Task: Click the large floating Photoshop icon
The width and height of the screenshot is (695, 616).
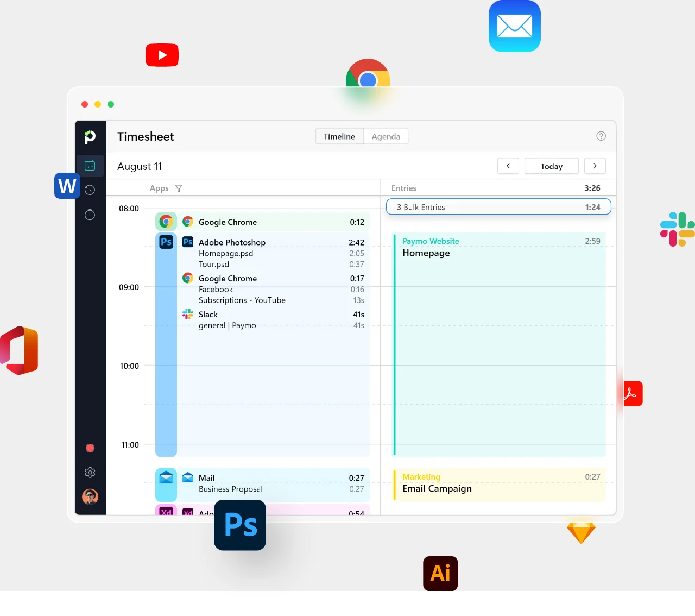Action: (240, 525)
